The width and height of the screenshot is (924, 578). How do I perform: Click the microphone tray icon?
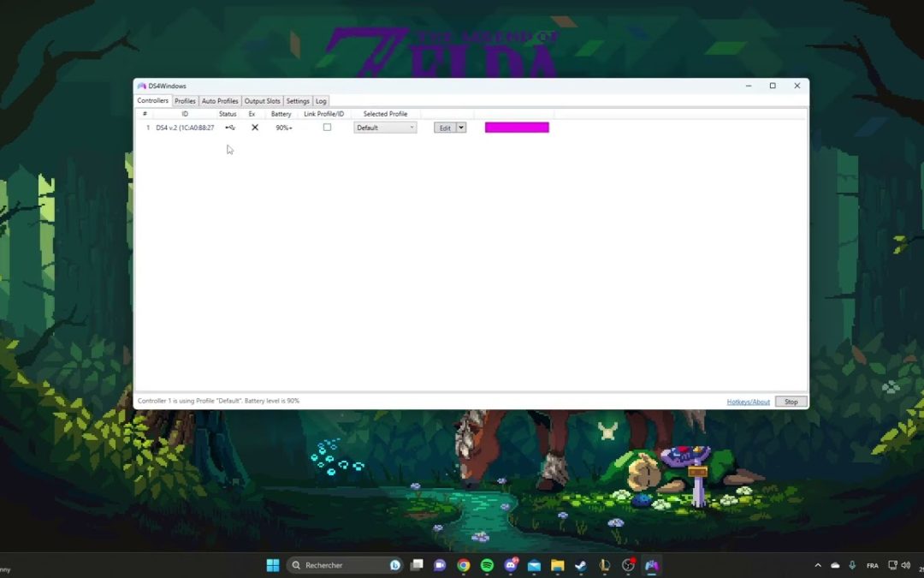pos(852,565)
